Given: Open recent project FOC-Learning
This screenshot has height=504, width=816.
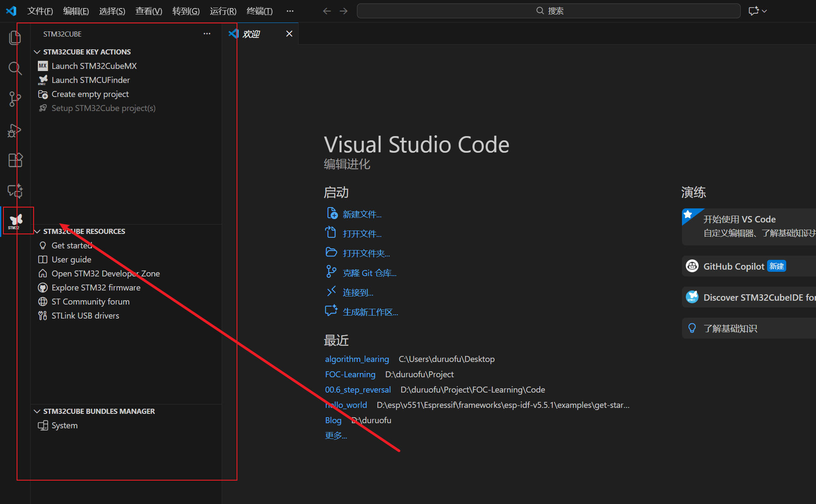Looking at the screenshot, I should click(350, 374).
